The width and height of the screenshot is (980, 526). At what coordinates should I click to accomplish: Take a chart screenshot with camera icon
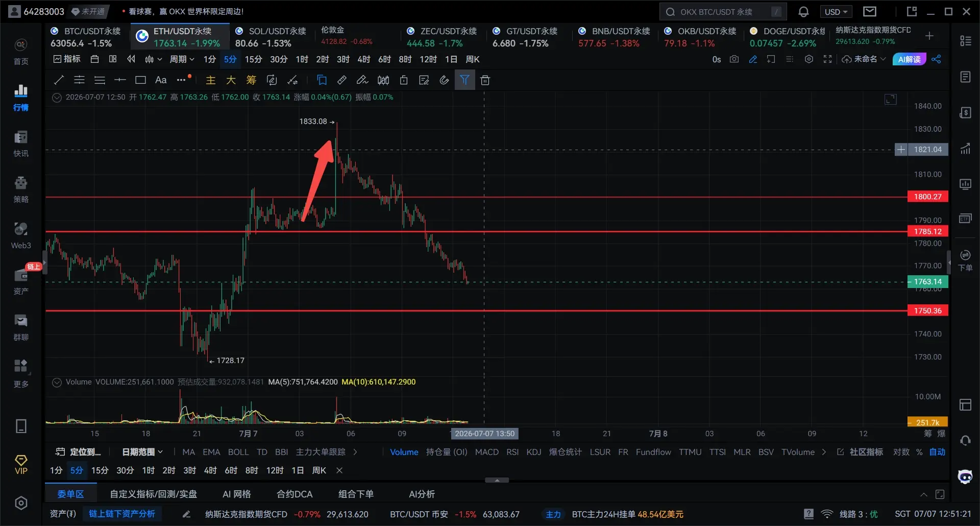pos(734,59)
